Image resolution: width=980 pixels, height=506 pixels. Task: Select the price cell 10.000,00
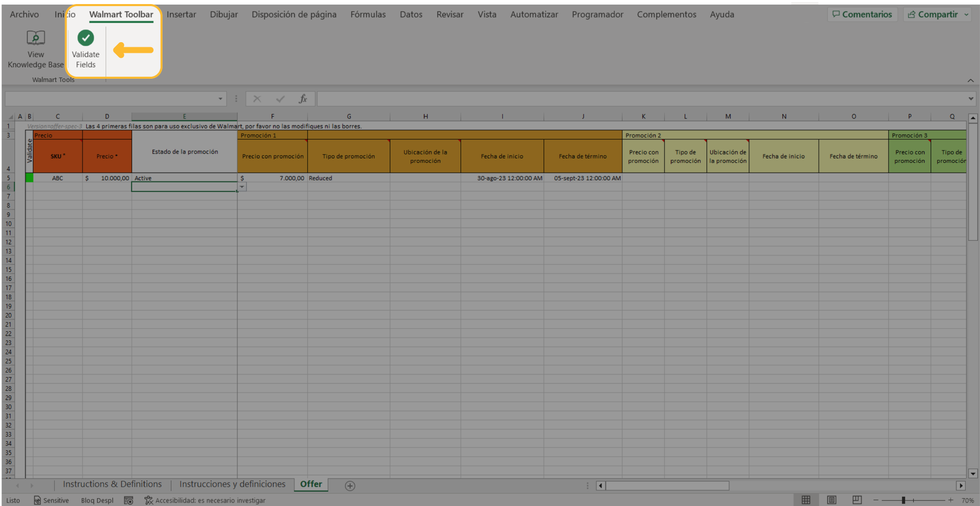pos(107,178)
